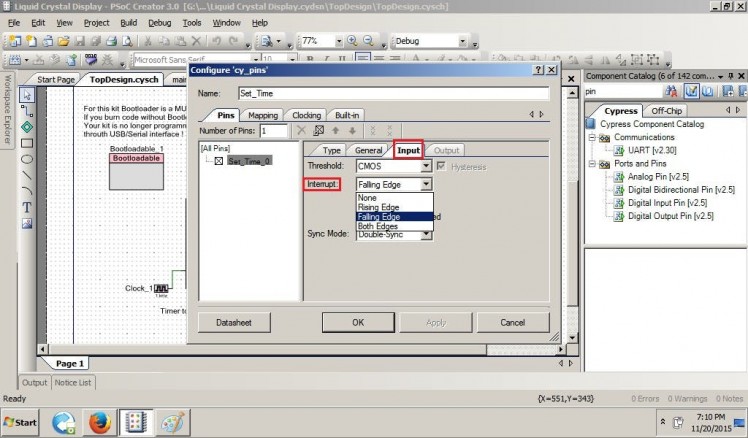
Task: Open the Threshold CMOS dropdown
Action: click(x=426, y=166)
